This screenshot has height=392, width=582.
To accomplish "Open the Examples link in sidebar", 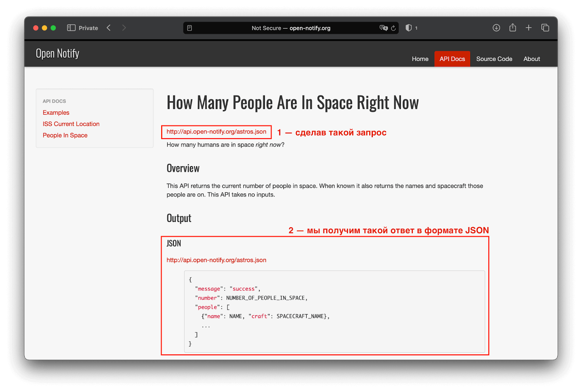I will click(56, 112).
